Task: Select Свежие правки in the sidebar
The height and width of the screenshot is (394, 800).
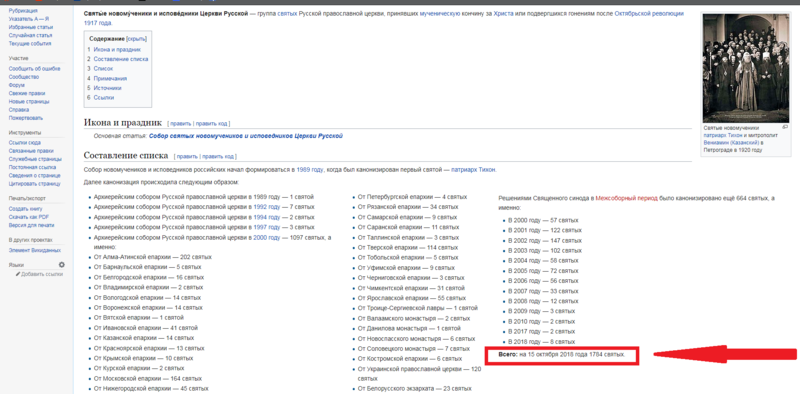Action: point(27,93)
